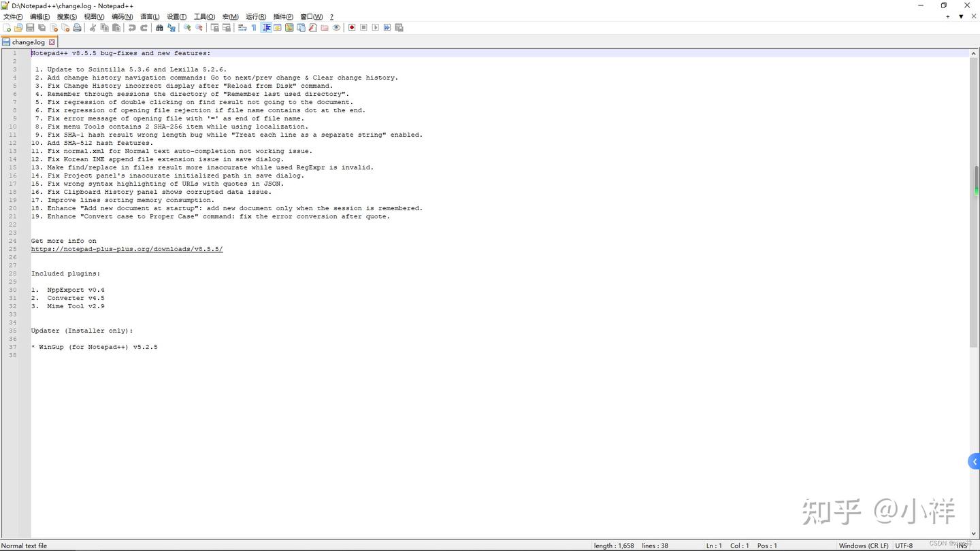Image resolution: width=980 pixels, height=551 pixels.
Task: Toggle synchronize horizontal scrolling
Action: click(226, 28)
